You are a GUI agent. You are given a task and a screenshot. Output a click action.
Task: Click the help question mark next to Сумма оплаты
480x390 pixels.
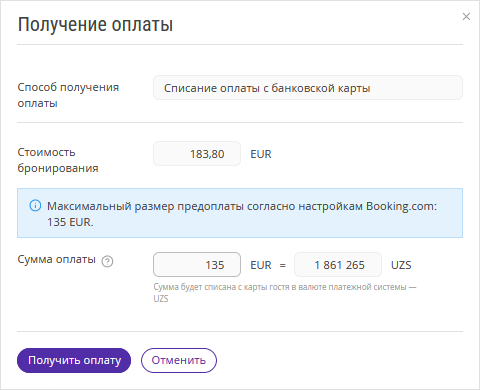point(107,261)
